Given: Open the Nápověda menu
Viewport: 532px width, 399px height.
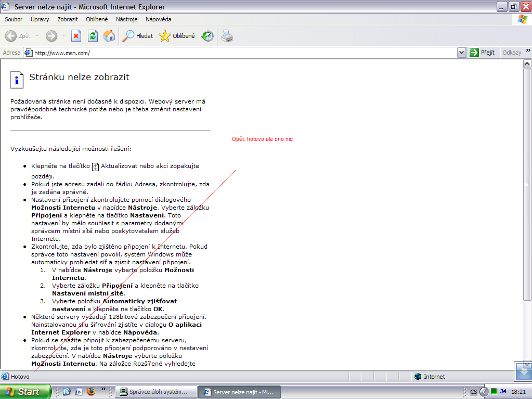Looking at the screenshot, I should point(159,19).
